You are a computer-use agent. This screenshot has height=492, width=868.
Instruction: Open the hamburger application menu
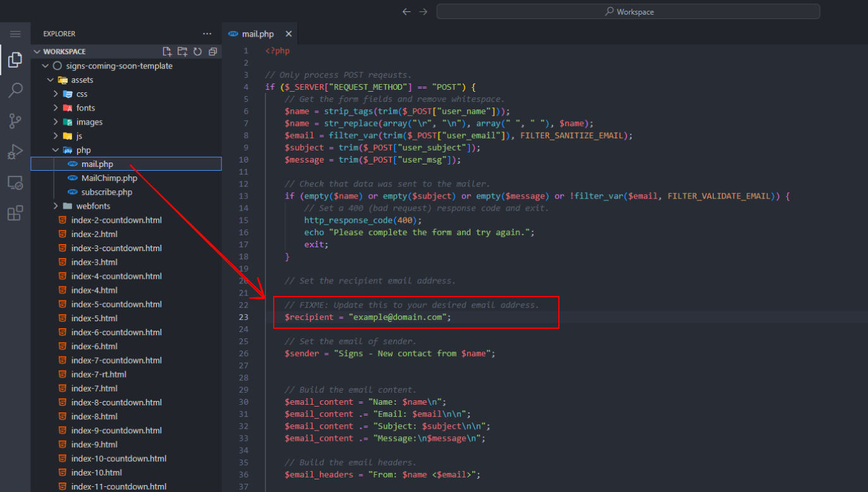(15, 34)
